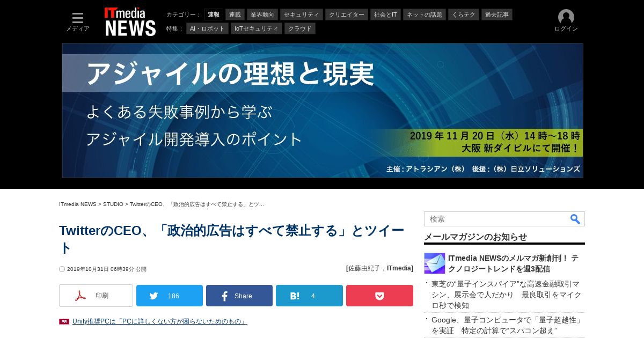Image resolution: width=644 pixels, height=338 pixels.
Task: Click into the 検索 search field
Action: pyautogui.click(x=496, y=219)
